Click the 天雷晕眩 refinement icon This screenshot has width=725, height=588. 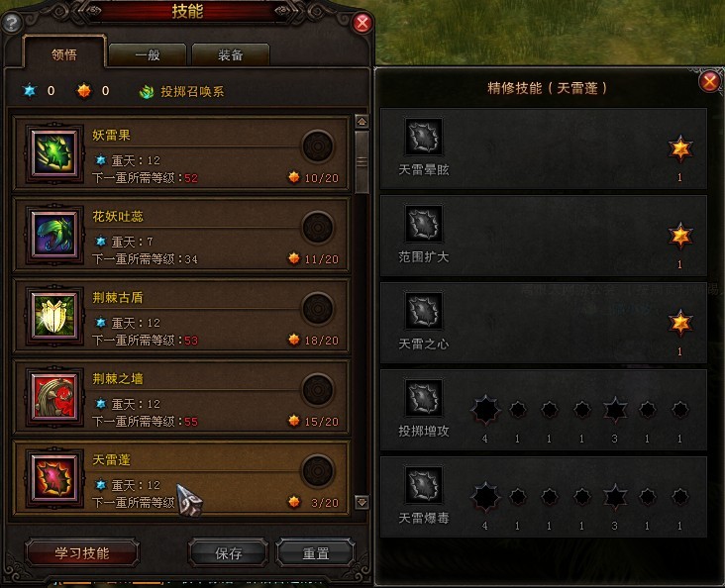pyautogui.click(x=424, y=137)
